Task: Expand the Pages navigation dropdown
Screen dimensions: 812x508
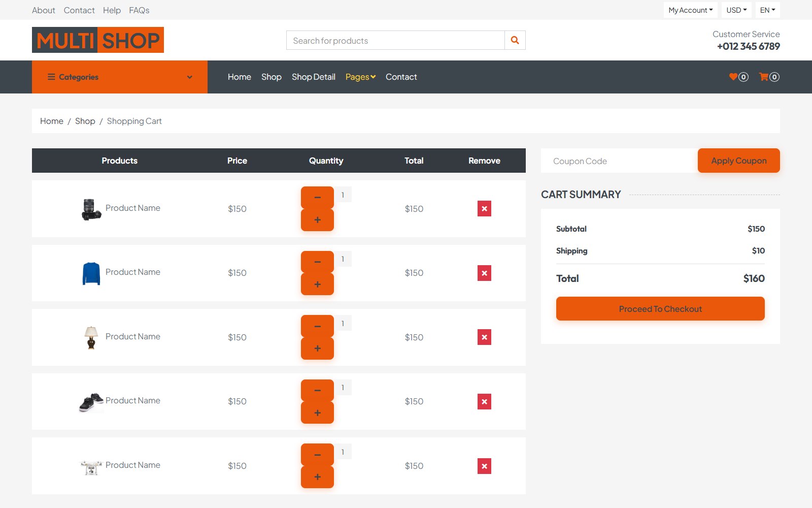Action: click(x=360, y=77)
